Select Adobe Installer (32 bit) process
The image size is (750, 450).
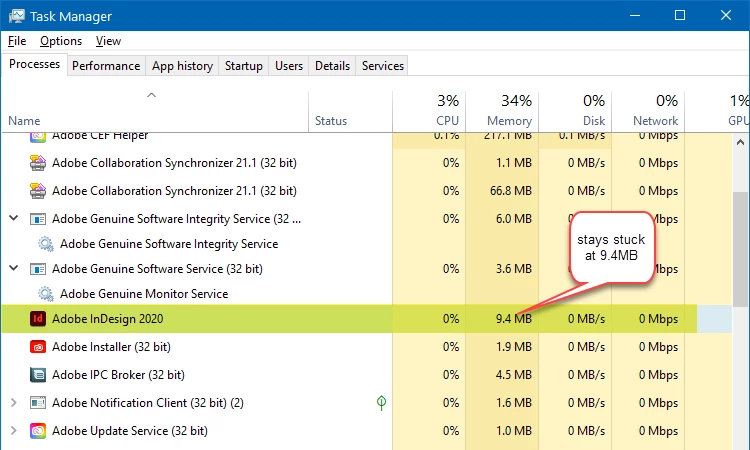point(111,347)
